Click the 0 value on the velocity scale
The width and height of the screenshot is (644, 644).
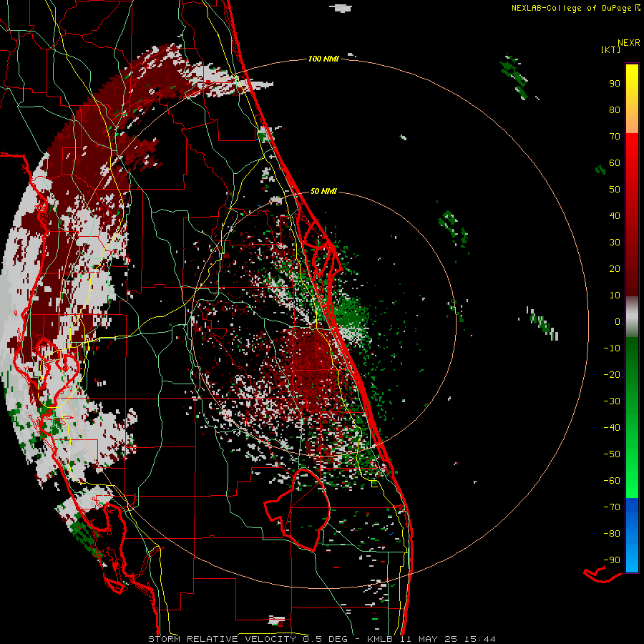point(618,321)
